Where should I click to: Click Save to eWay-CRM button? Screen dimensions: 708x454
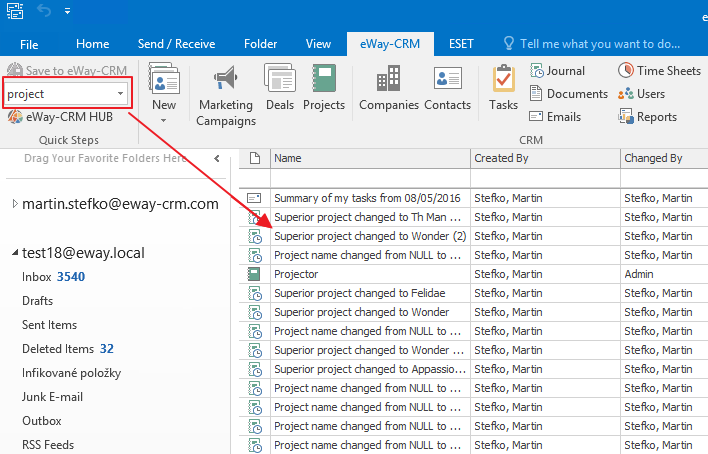pyautogui.click(x=67, y=70)
